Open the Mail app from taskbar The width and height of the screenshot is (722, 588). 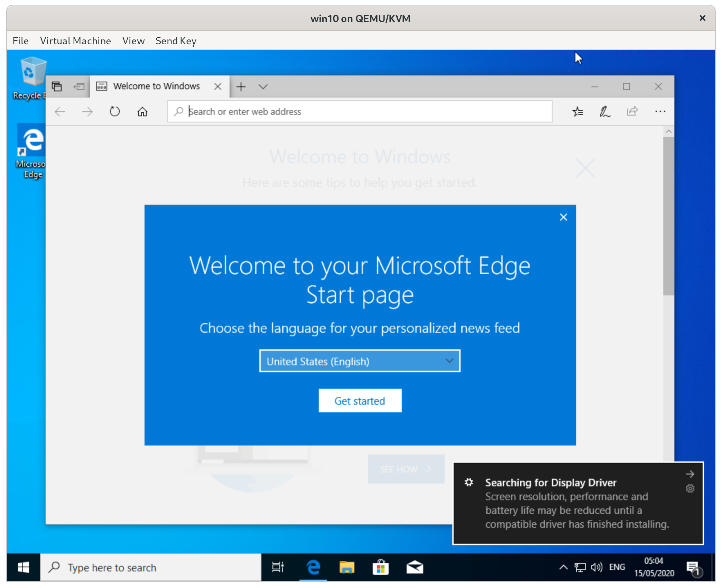tap(414, 567)
